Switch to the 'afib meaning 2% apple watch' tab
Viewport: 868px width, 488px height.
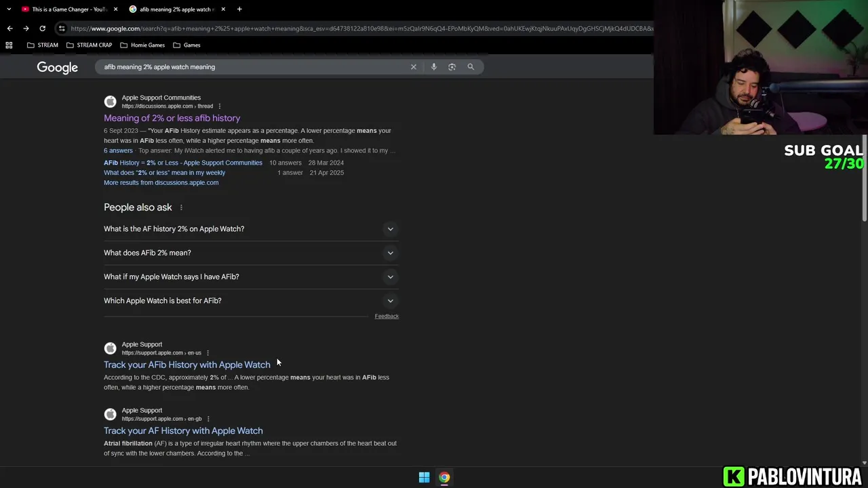tap(178, 9)
